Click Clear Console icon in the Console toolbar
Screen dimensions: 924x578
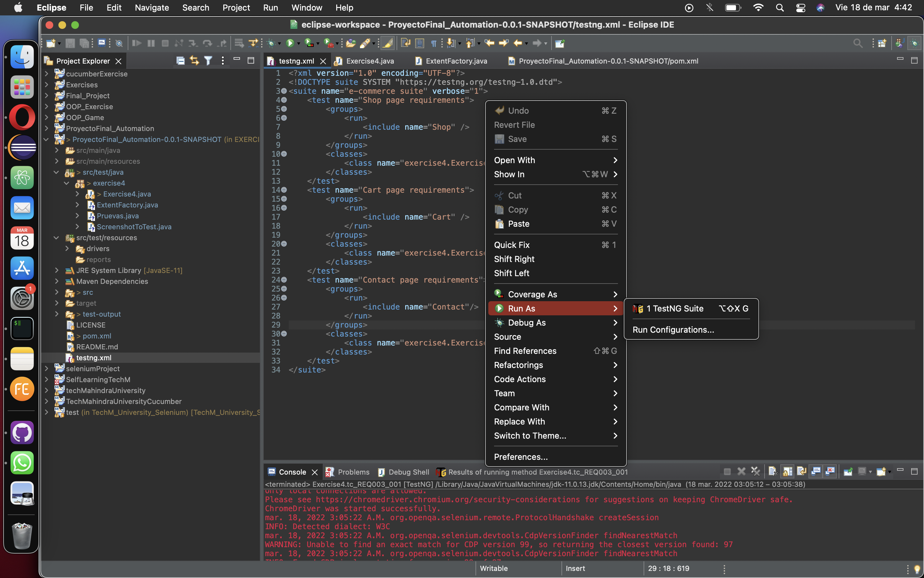click(773, 471)
